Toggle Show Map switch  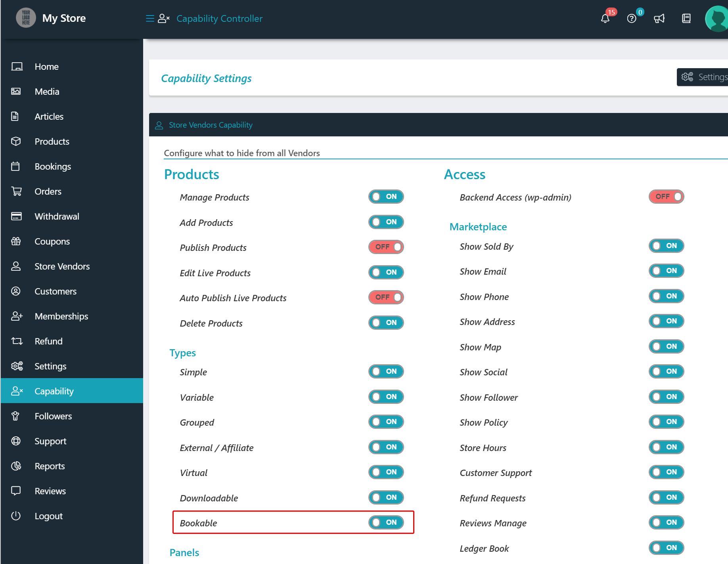(x=666, y=346)
